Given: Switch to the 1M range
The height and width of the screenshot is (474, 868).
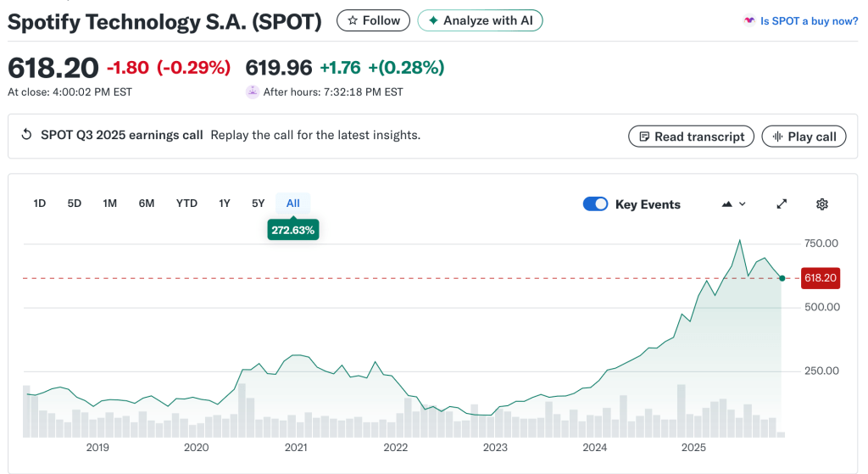Looking at the screenshot, I should pos(109,204).
